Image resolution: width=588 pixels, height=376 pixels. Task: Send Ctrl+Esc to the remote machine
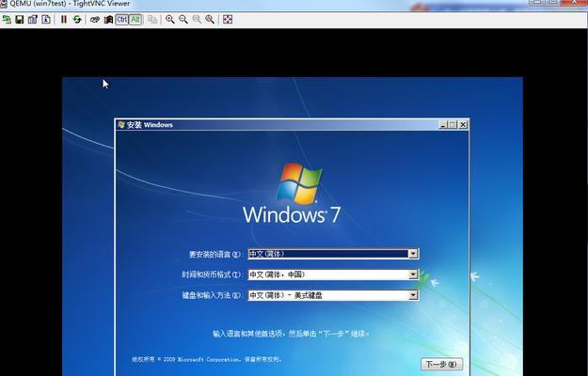pyautogui.click(x=108, y=20)
